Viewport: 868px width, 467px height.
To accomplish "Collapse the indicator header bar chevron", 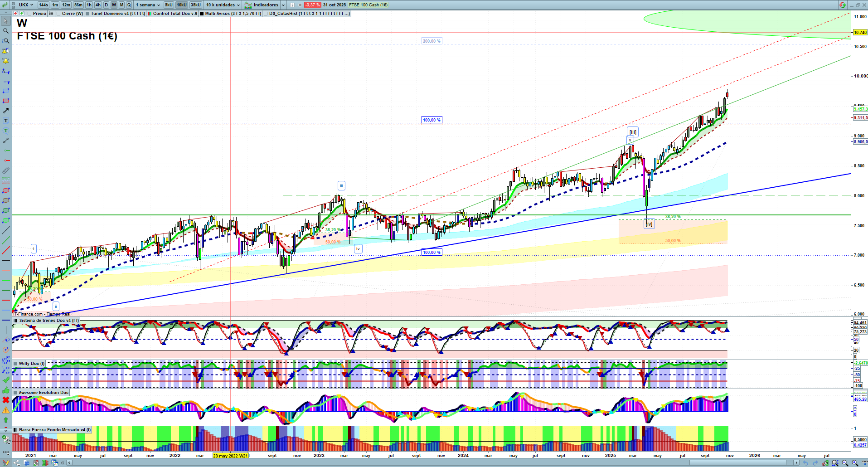I will 6,14.
